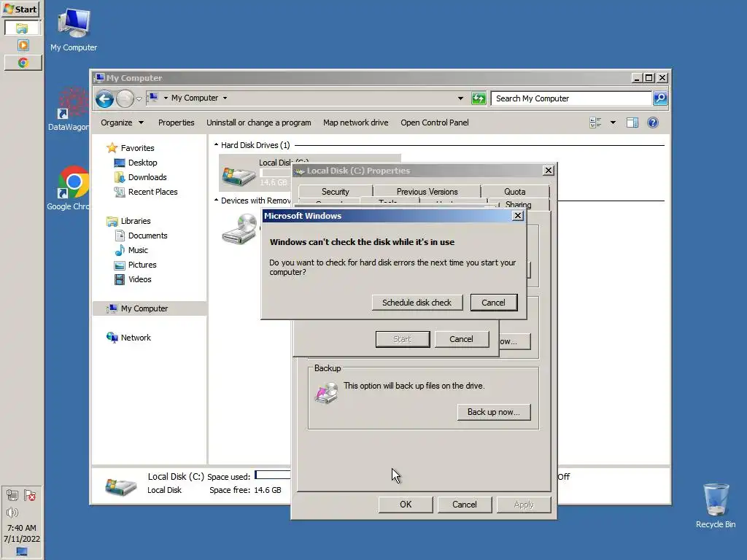Click Back up now button
This screenshot has width=747, height=560.
click(494, 412)
